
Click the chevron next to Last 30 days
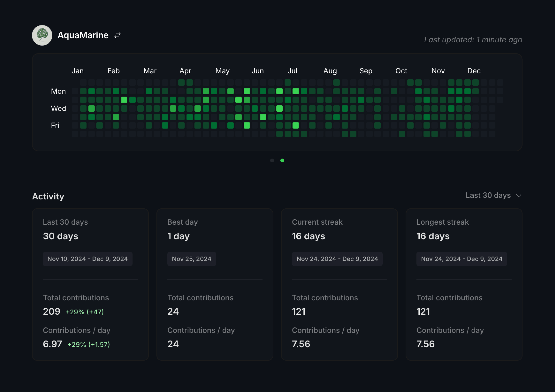pos(519,196)
